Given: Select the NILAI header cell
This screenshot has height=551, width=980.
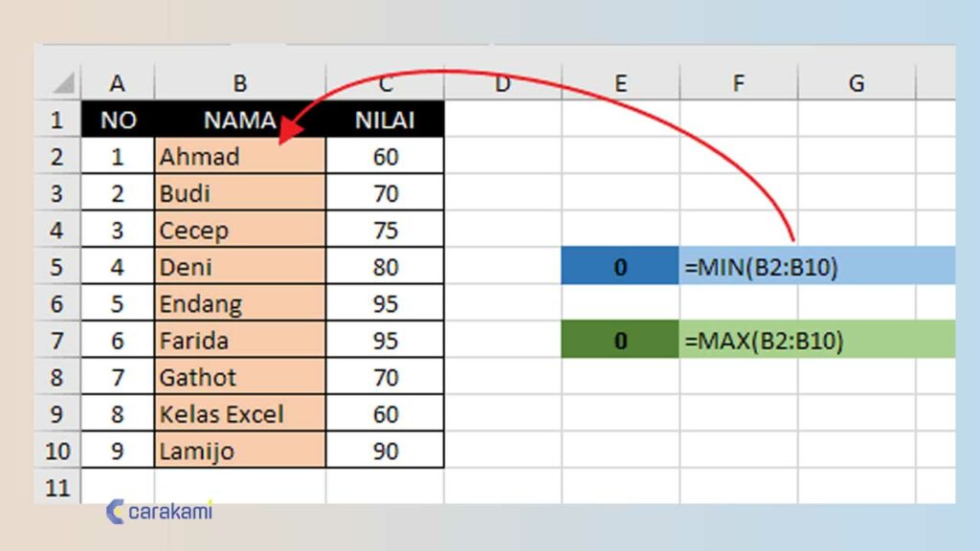Looking at the screenshot, I should [x=385, y=120].
